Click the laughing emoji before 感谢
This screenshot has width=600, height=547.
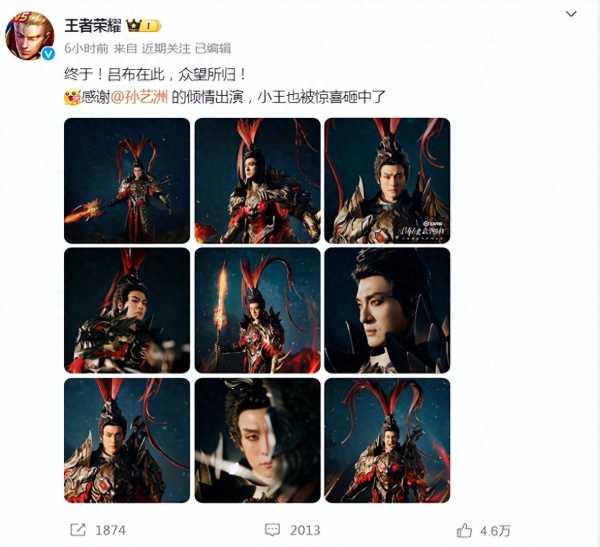tap(72, 98)
